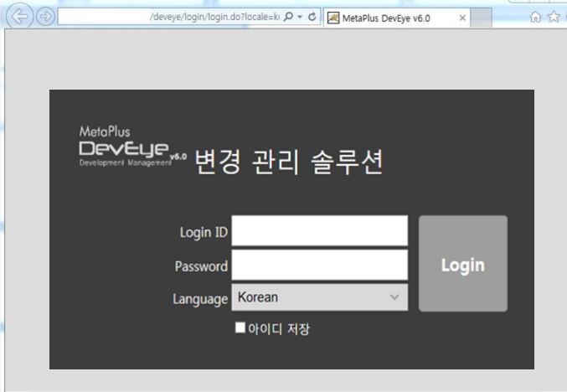Viewport: 567px width, 392px height.
Task: Click the browser forward arrow button
Action: (x=45, y=17)
